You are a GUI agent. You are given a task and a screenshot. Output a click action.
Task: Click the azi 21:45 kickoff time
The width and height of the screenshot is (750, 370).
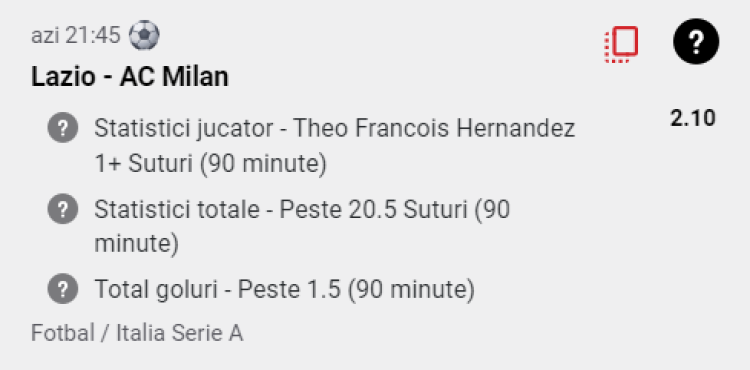[x=76, y=36]
